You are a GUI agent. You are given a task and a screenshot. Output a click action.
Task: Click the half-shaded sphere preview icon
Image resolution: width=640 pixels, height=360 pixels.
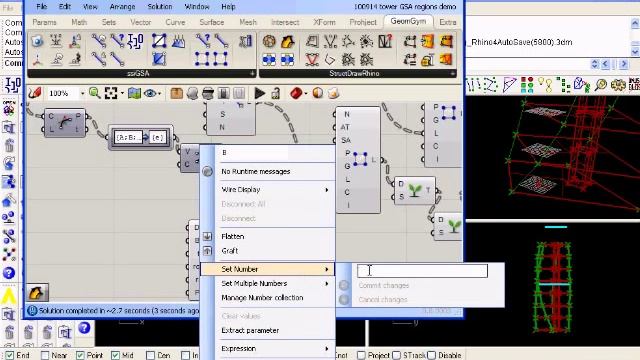[x=318, y=93]
